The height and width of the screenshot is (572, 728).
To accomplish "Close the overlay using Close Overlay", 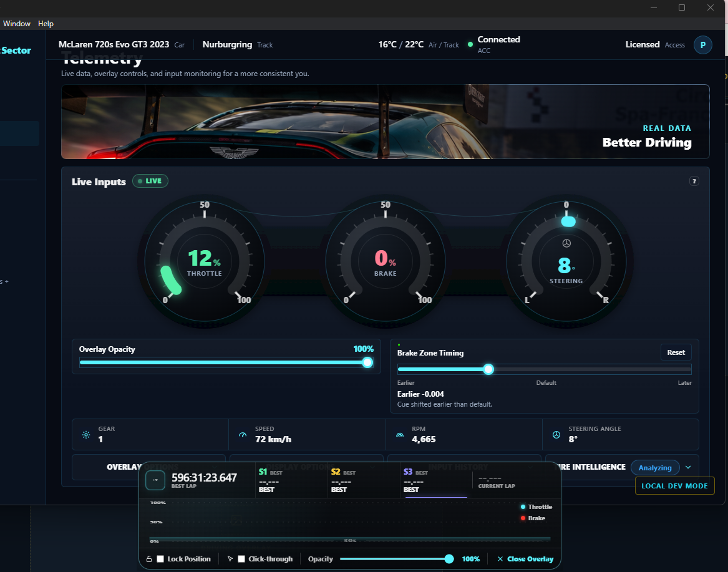I will pos(526,559).
